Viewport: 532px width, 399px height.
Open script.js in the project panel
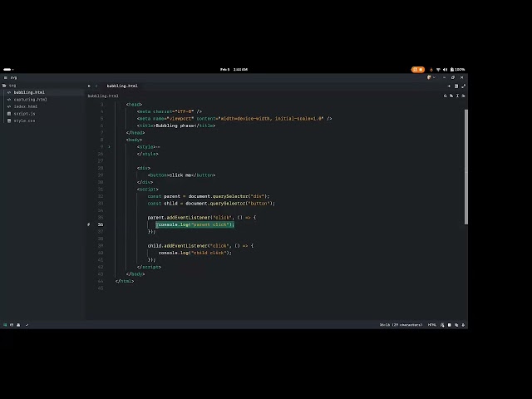[24, 114]
